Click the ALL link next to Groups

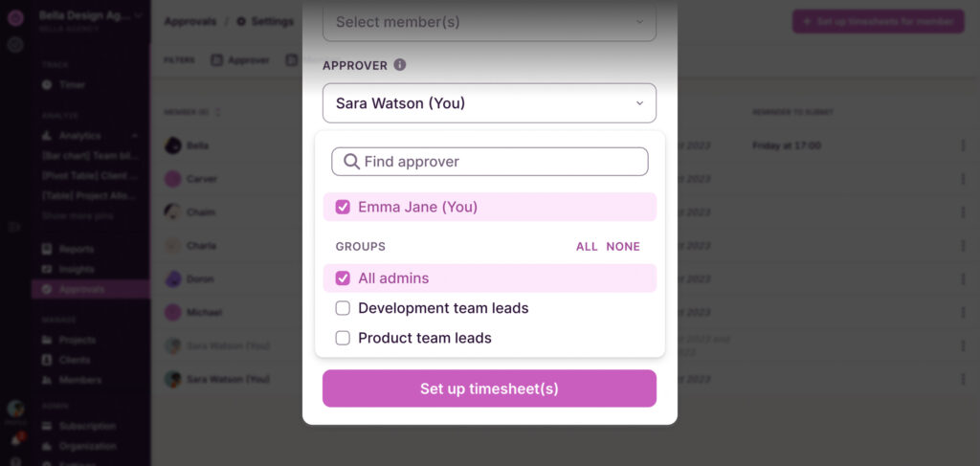[587, 247]
